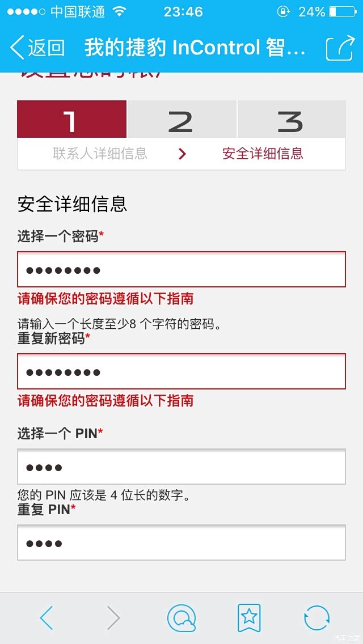Tap the browser back arrow in bottom toolbar
Screen dimensions: 363x644
(x=47, y=617)
